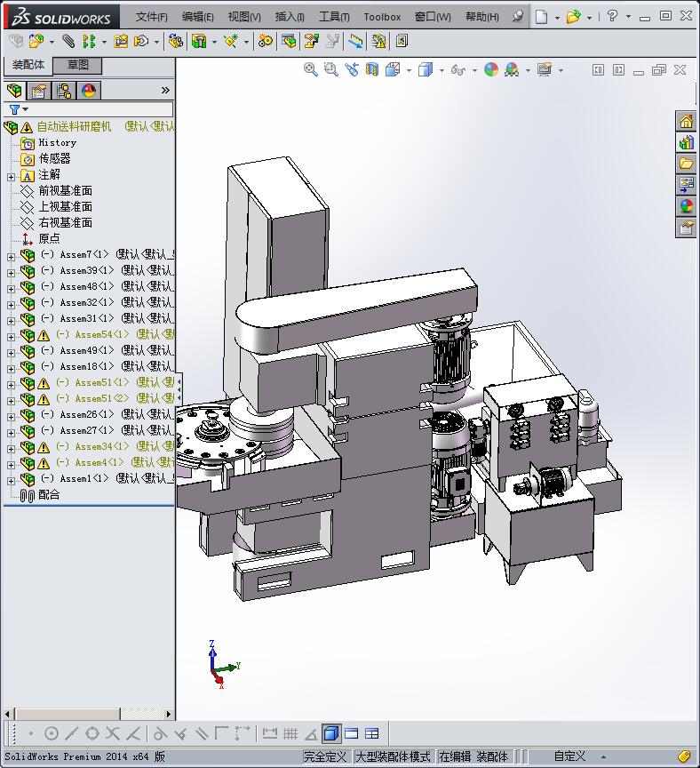700x768 pixels.
Task: Open the Display Style dropdown arrow
Action: (441, 70)
